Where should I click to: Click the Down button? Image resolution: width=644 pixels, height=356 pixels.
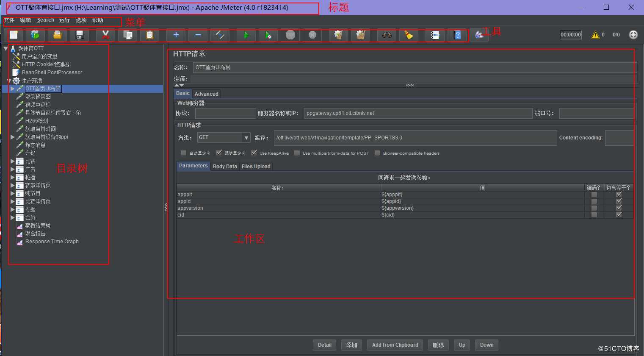tap(486, 345)
